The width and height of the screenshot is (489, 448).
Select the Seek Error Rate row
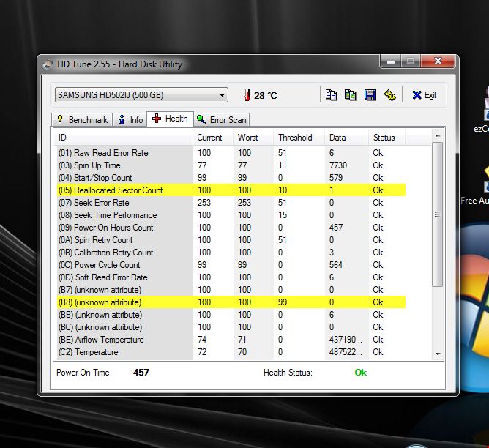click(231, 203)
